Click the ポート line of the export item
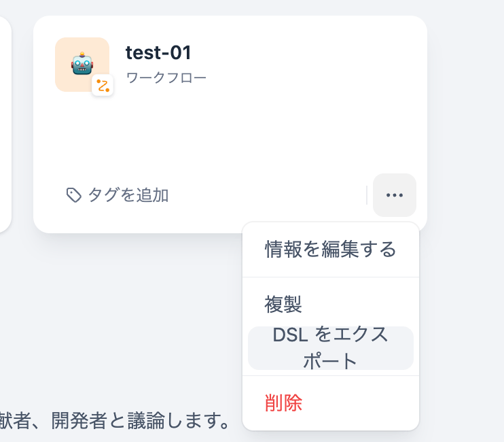Viewport: 504px width, 442px height. pos(330,361)
